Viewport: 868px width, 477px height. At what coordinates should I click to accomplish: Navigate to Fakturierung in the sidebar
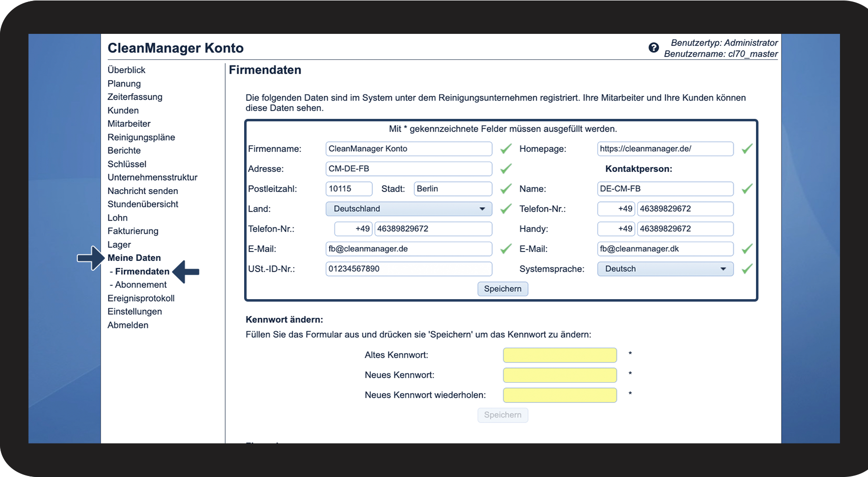pyautogui.click(x=133, y=231)
